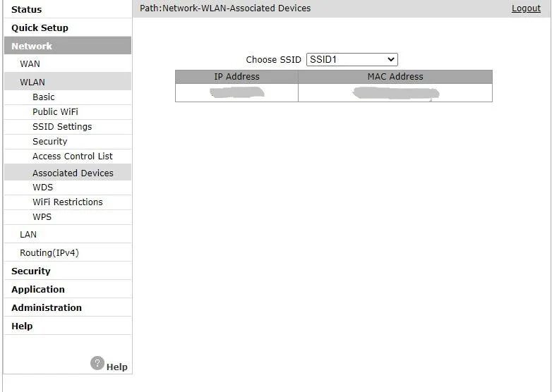The height and width of the screenshot is (392, 552).
Task: Click the question mark help icon
Action: (x=97, y=363)
